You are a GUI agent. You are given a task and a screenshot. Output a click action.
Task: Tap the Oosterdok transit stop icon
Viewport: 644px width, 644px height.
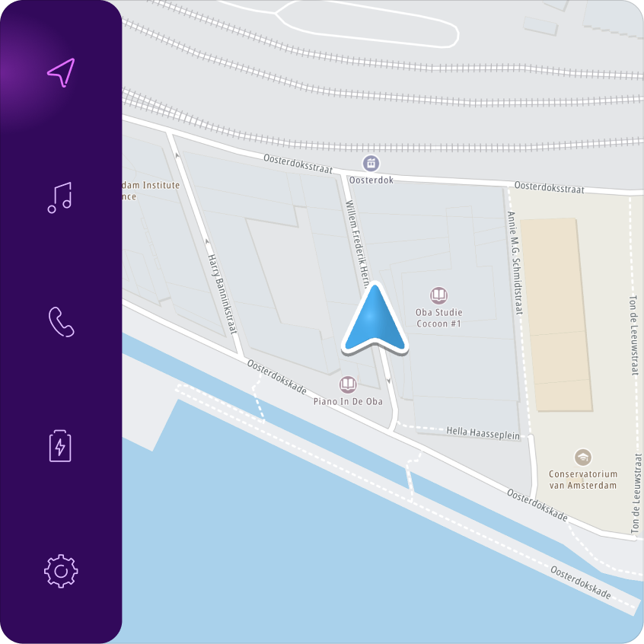tap(371, 164)
